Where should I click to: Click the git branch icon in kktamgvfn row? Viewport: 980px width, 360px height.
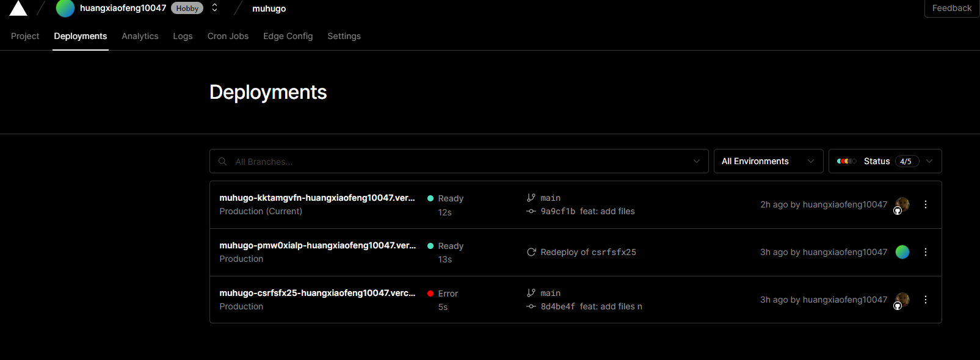click(x=531, y=198)
